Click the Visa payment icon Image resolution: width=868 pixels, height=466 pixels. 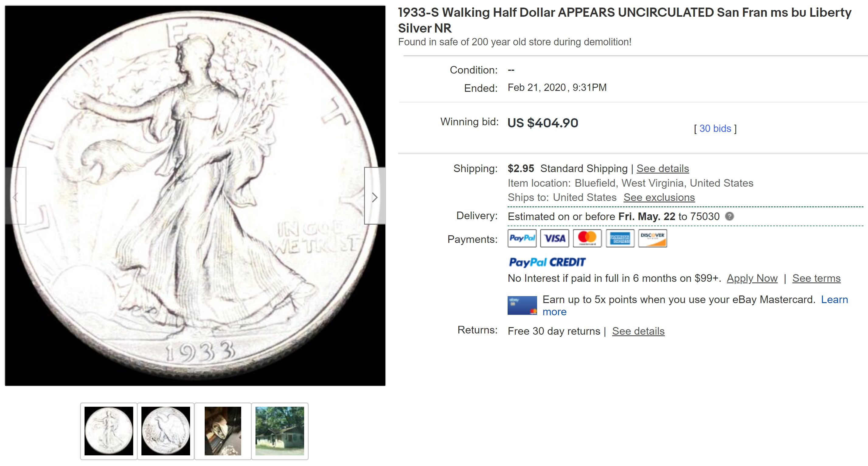[x=555, y=238]
